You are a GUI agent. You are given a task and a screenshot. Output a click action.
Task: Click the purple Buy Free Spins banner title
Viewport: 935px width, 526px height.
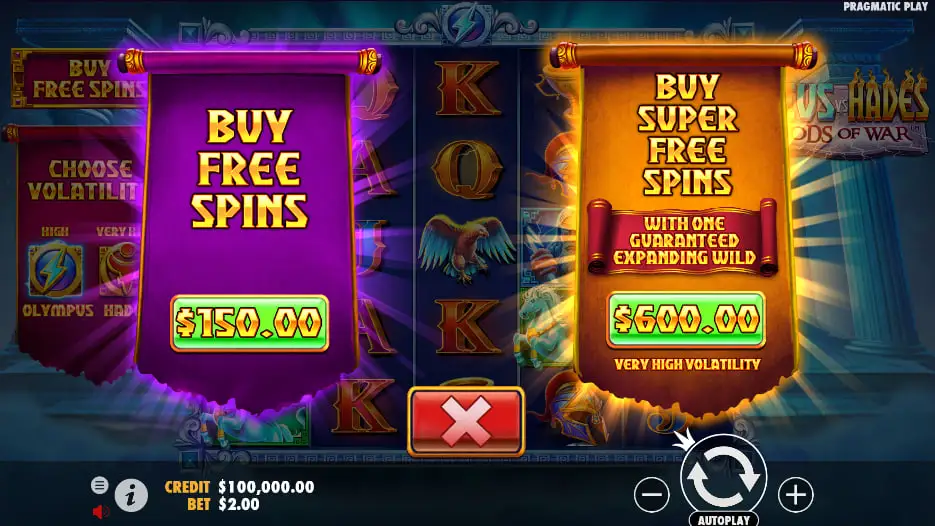249,168
